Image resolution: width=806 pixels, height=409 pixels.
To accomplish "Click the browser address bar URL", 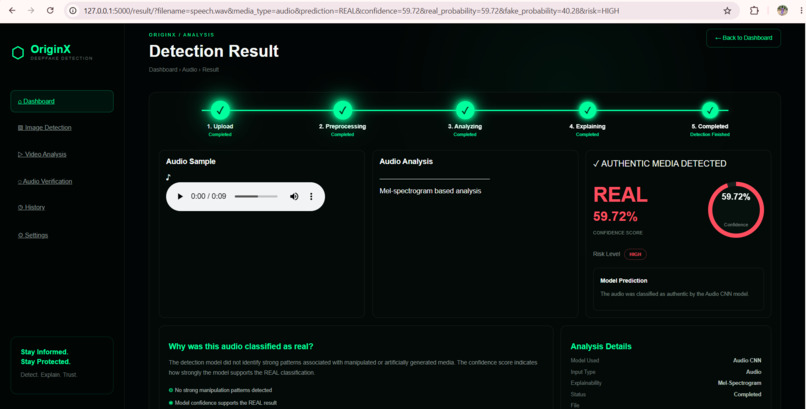I will click(351, 11).
